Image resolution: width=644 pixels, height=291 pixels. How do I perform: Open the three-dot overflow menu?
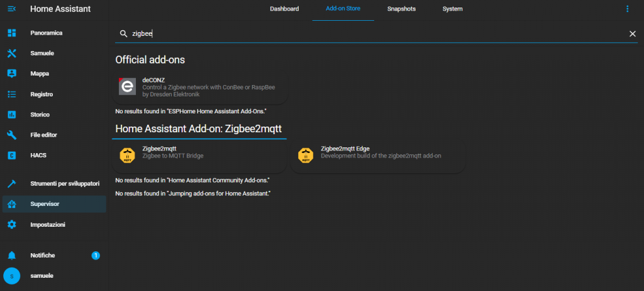(627, 9)
